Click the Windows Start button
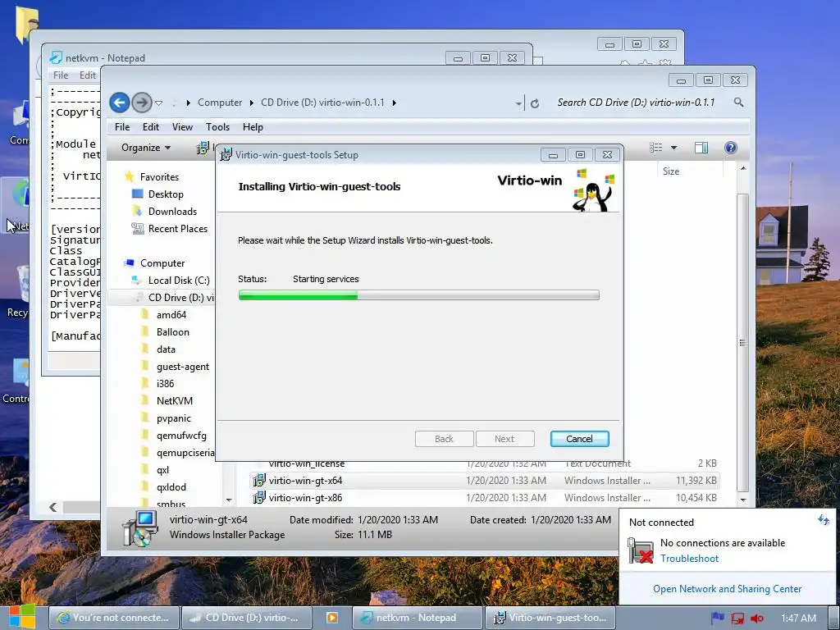This screenshot has width=840, height=630. pos(21,617)
